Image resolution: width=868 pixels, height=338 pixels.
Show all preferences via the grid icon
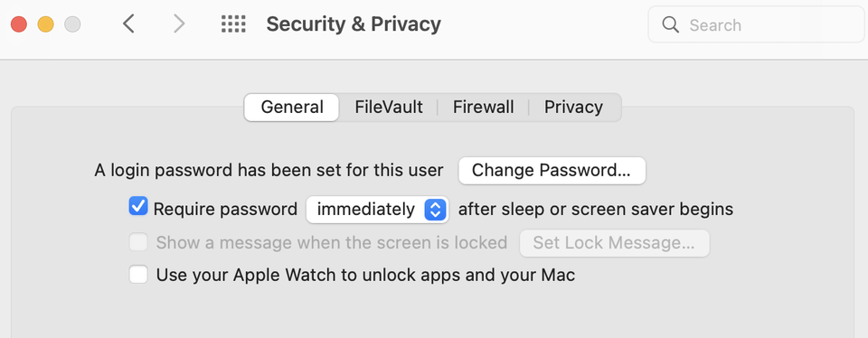(x=233, y=23)
